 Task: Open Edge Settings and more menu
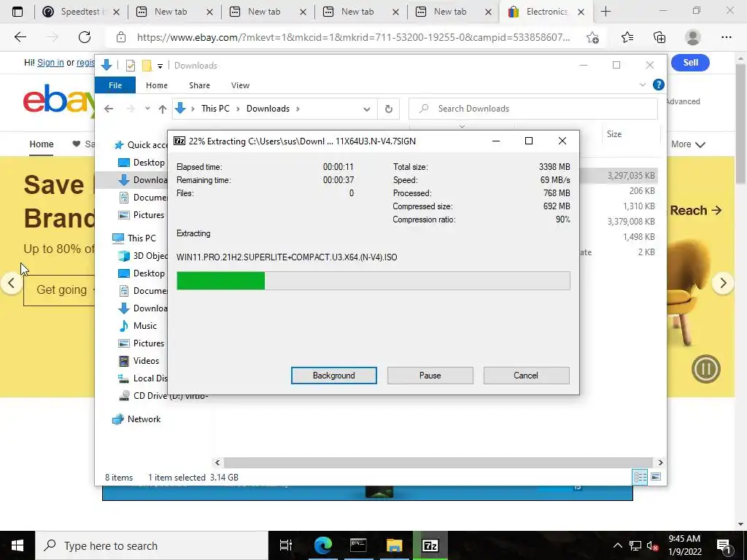tap(726, 37)
